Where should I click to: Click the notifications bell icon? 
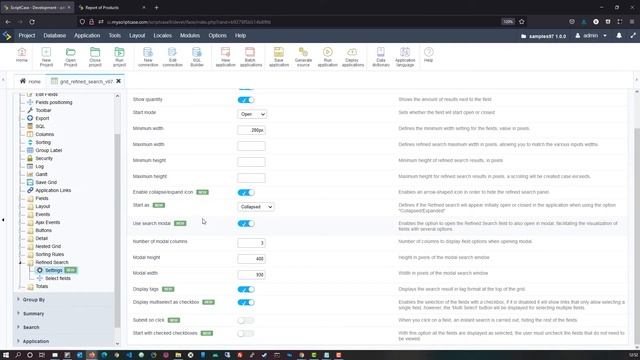tap(619, 36)
